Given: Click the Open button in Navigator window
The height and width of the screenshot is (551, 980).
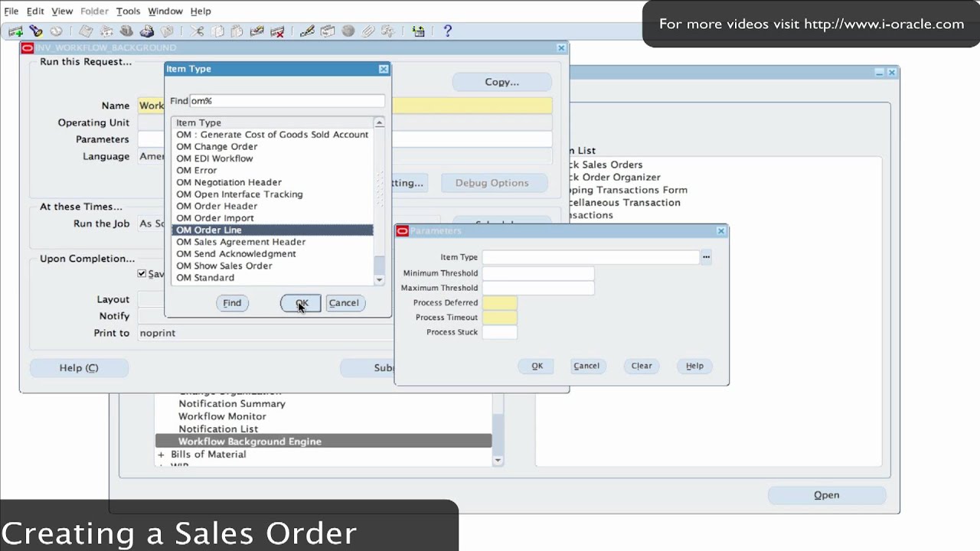Looking at the screenshot, I should (x=826, y=495).
